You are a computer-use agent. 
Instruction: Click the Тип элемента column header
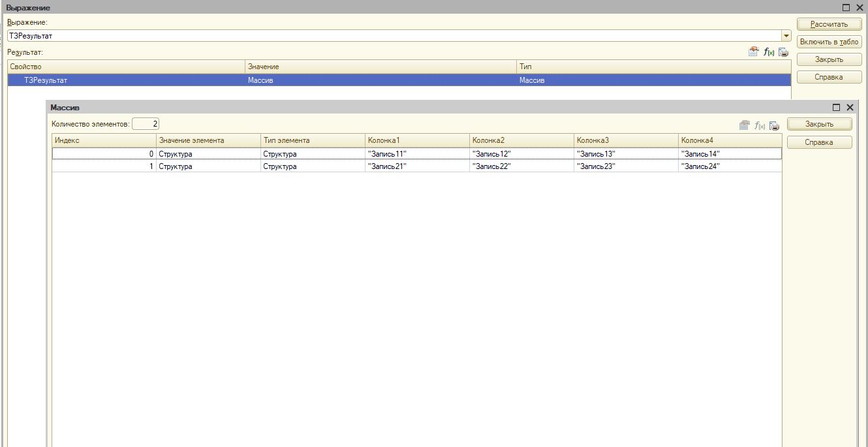click(313, 140)
